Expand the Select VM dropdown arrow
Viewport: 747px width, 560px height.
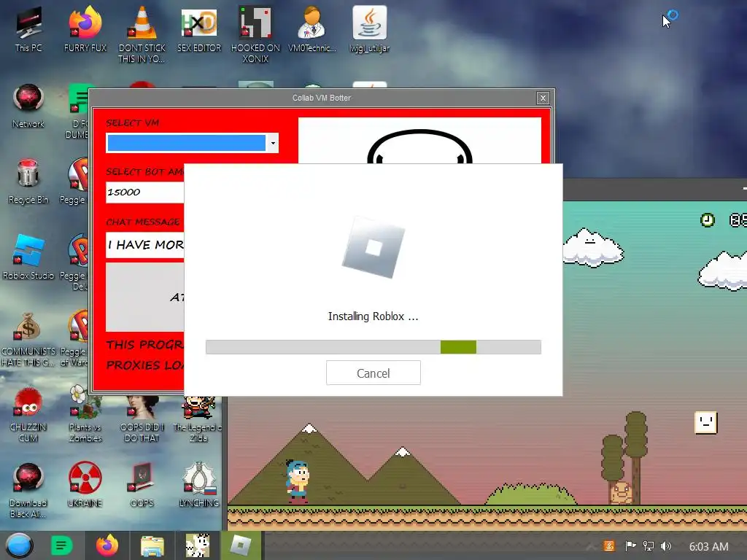point(273,143)
